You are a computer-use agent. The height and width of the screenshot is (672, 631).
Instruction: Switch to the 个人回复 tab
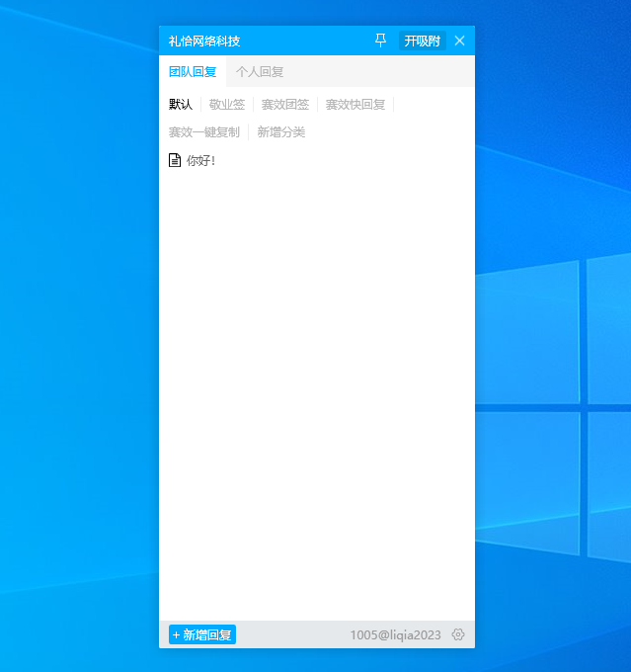coord(260,71)
